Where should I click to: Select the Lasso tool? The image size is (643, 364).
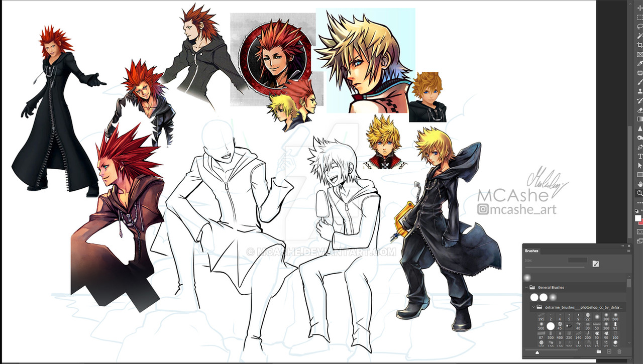[x=639, y=26]
